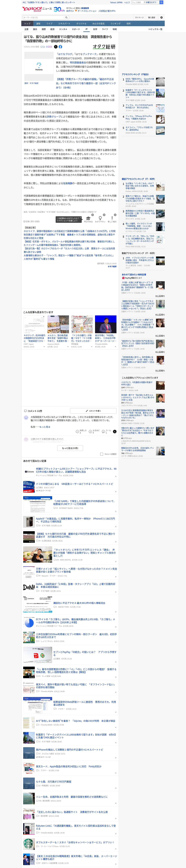Open the ドコモの銀行 recommended article thumbnail

click(x=82, y=324)
